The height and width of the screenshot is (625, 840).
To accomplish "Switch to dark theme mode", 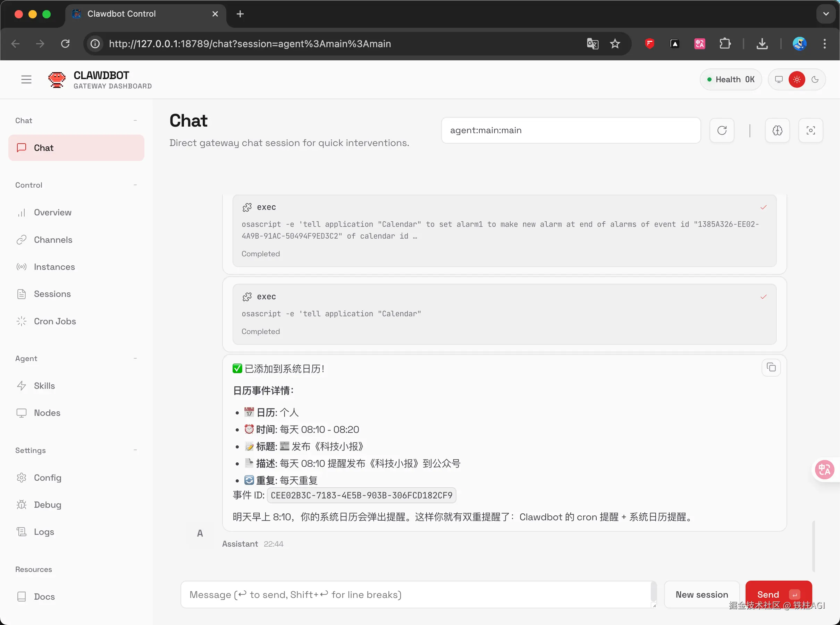I will [815, 79].
